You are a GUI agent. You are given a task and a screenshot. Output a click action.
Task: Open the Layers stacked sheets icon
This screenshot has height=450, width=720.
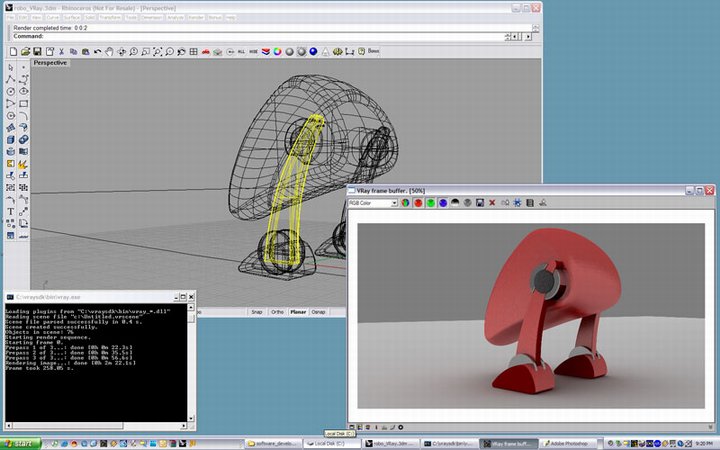[266, 51]
